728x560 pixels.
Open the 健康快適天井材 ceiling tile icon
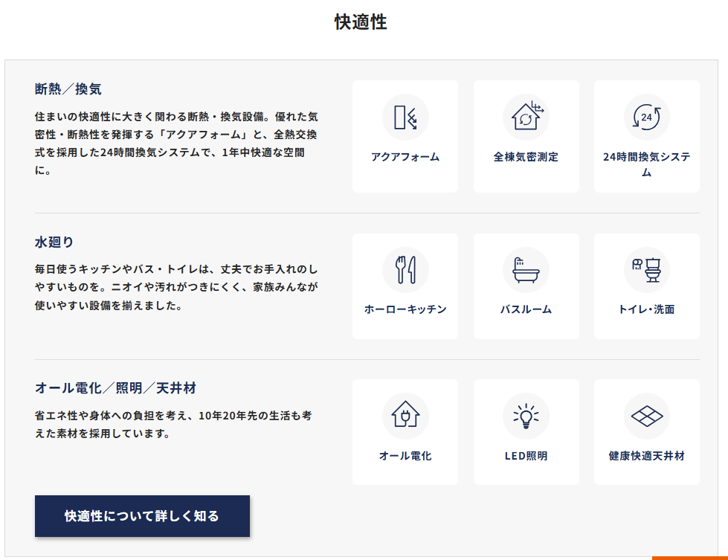click(x=646, y=416)
